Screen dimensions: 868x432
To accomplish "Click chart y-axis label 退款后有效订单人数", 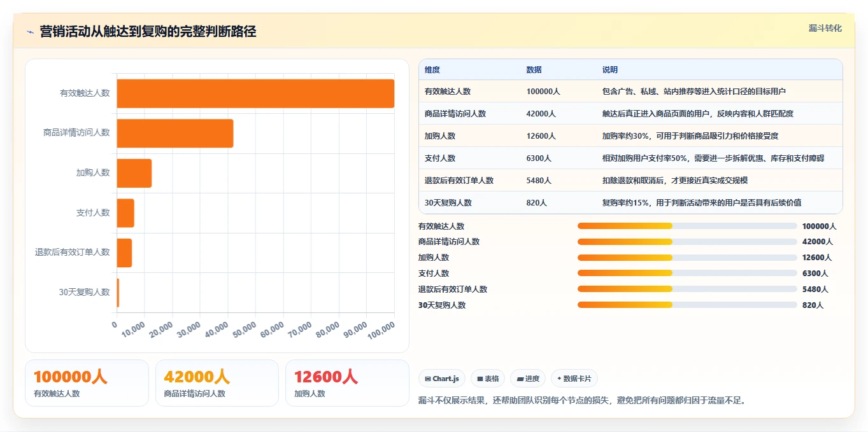I will point(73,252).
